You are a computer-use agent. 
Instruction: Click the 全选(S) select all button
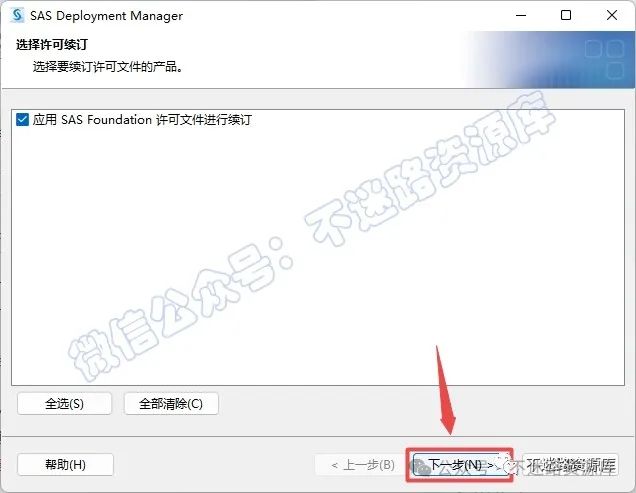click(x=64, y=404)
